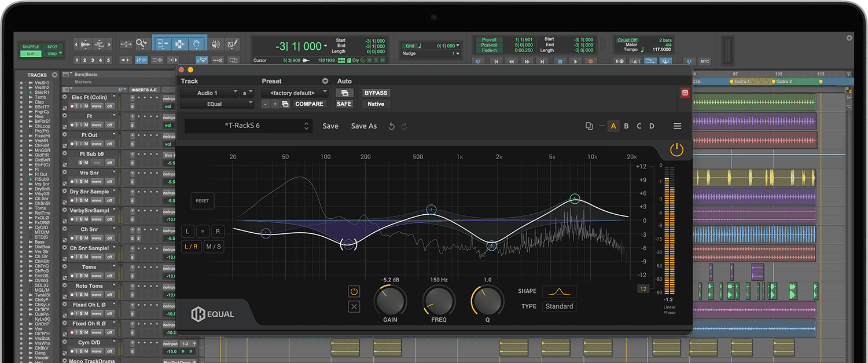This screenshot has width=868, height=363.
Task: Switch to preset slot B
Action: click(626, 126)
